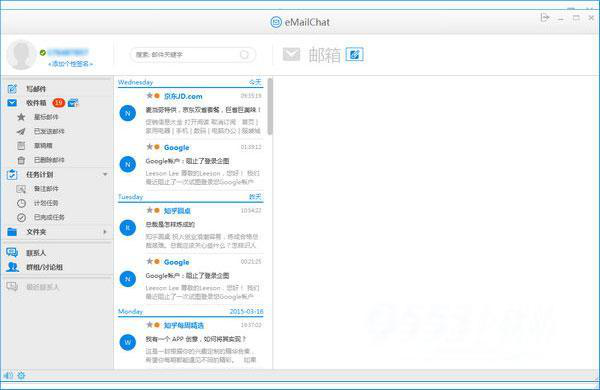Open sender link 知乎圆桌
The width and height of the screenshot is (600, 390).
[x=177, y=211]
